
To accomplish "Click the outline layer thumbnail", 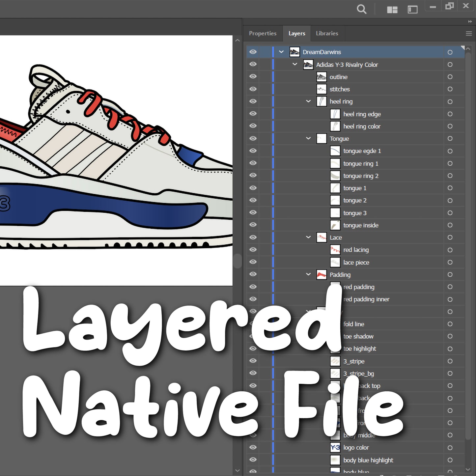I will coord(321,77).
